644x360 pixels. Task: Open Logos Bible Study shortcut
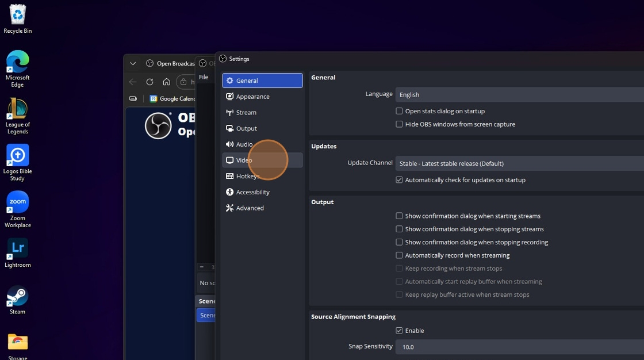pos(18,162)
